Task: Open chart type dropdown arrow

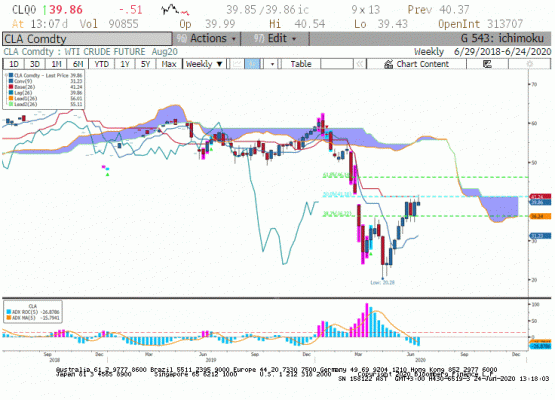Action: (x=272, y=64)
